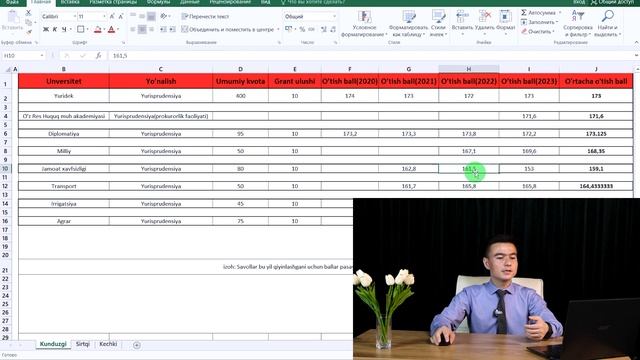Click the increase indent icon
Image resolution: width=640 pixels, height=360 pixels.
click(173, 29)
